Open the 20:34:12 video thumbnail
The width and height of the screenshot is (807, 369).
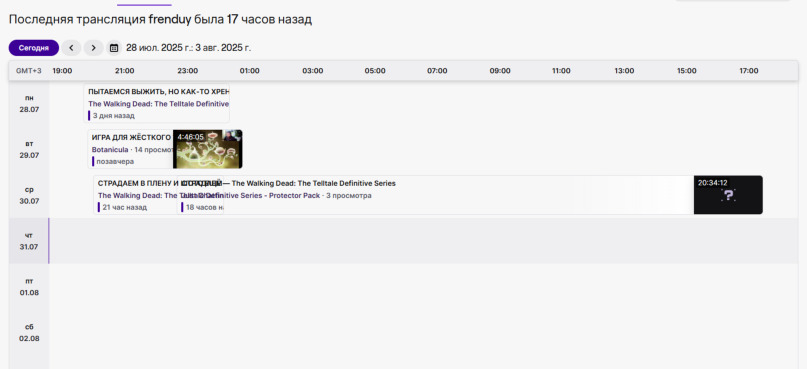[x=728, y=195]
